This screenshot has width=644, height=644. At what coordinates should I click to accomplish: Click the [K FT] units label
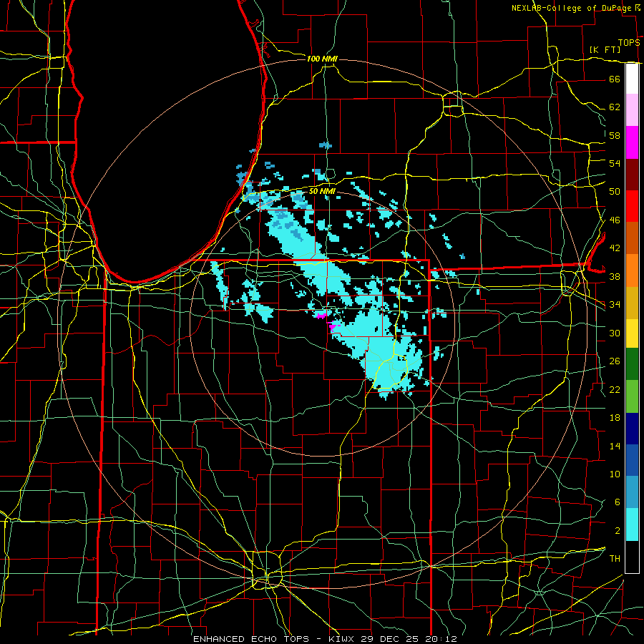click(605, 49)
